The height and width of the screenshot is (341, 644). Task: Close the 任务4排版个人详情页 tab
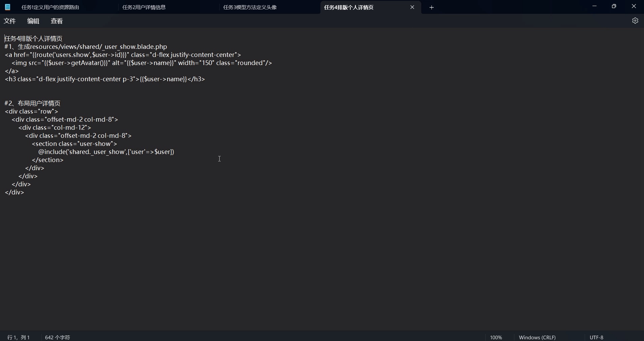click(x=412, y=7)
